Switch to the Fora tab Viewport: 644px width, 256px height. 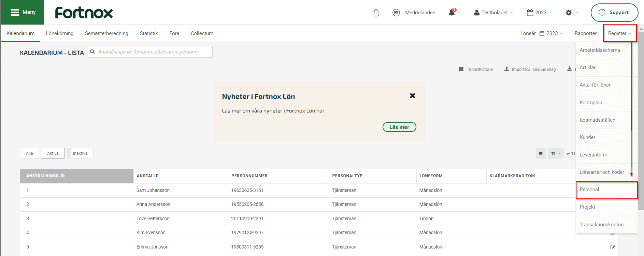tap(174, 33)
